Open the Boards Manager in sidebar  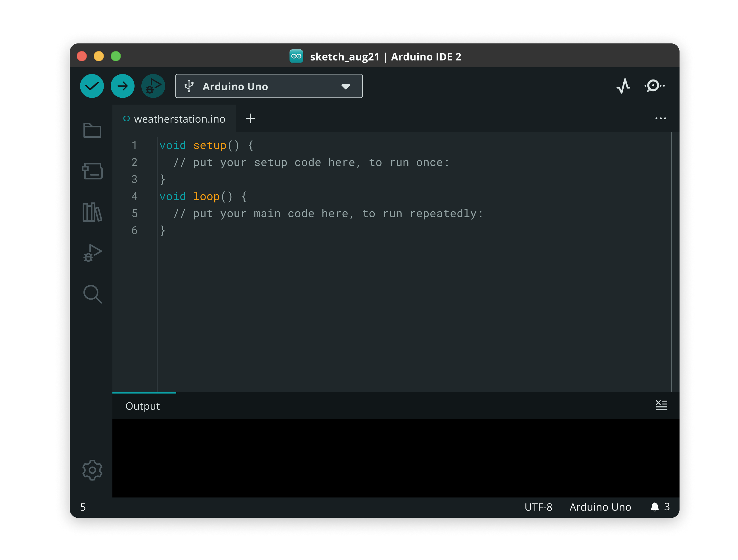92,171
